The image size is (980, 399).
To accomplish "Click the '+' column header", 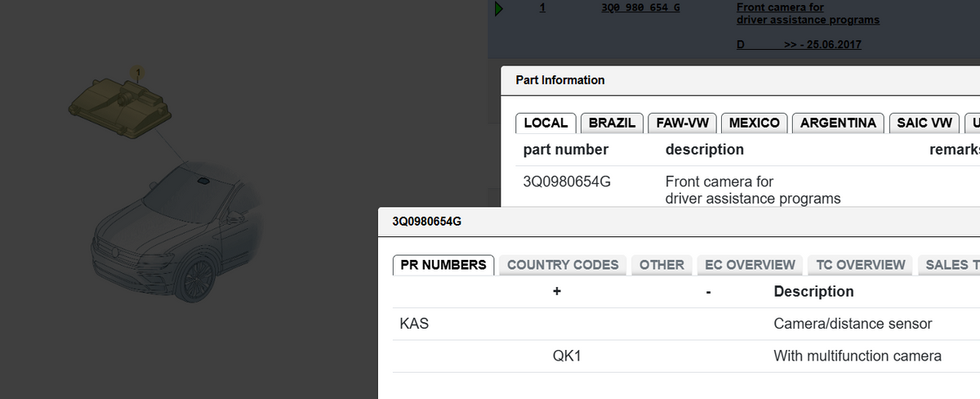I will click(556, 292).
